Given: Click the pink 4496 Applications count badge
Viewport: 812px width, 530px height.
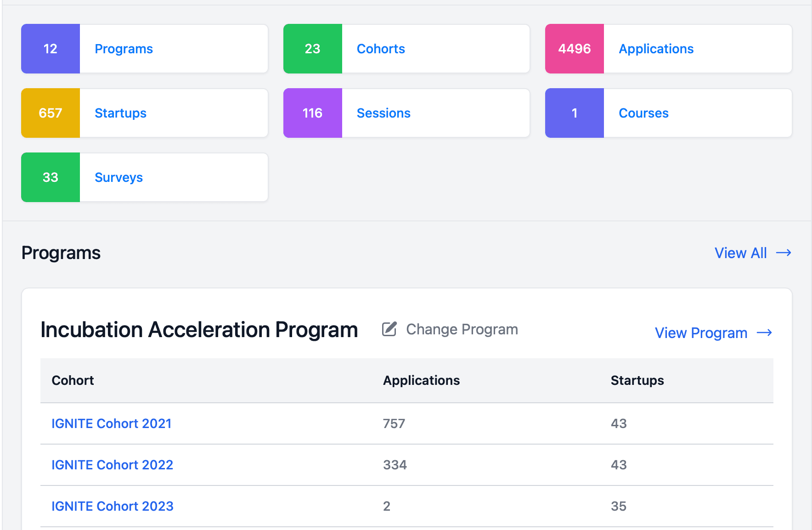Looking at the screenshot, I should [574, 49].
